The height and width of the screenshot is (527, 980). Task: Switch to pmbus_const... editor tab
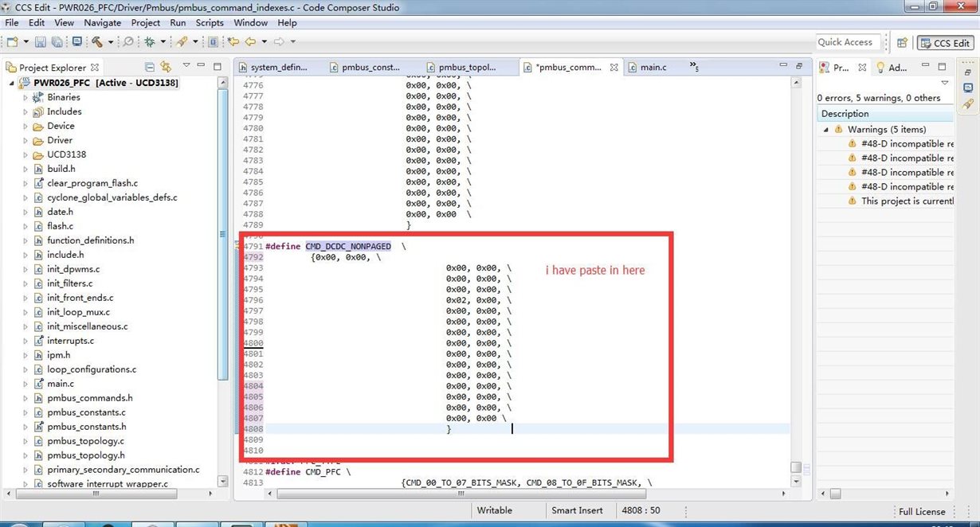tap(370, 68)
